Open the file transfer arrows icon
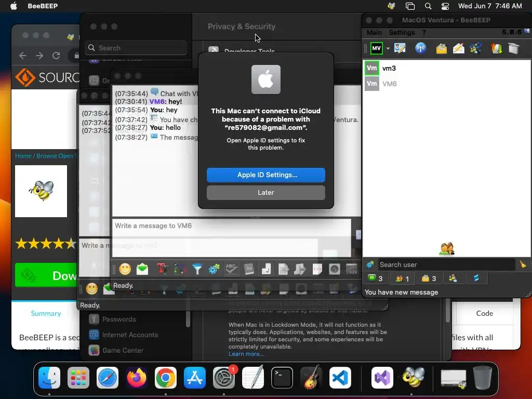This screenshot has width=532, height=399. (x=496, y=48)
